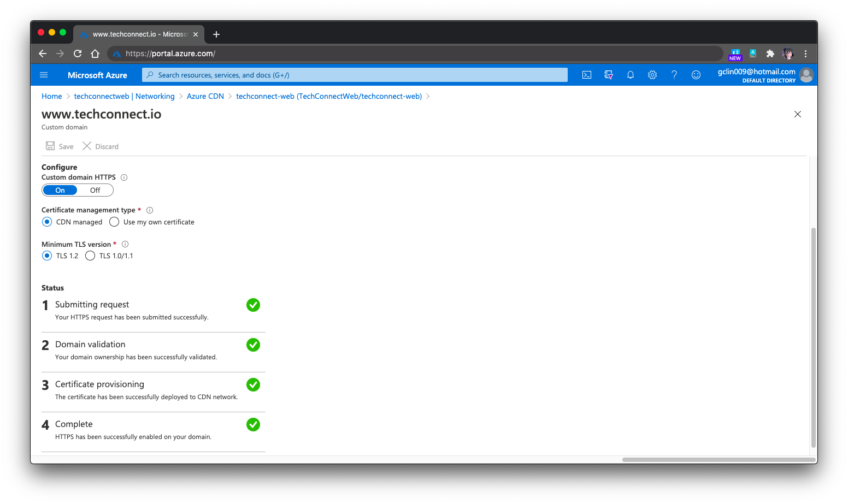Open portal settings gear icon
Viewport: 848px width, 504px height.
coord(652,75)
